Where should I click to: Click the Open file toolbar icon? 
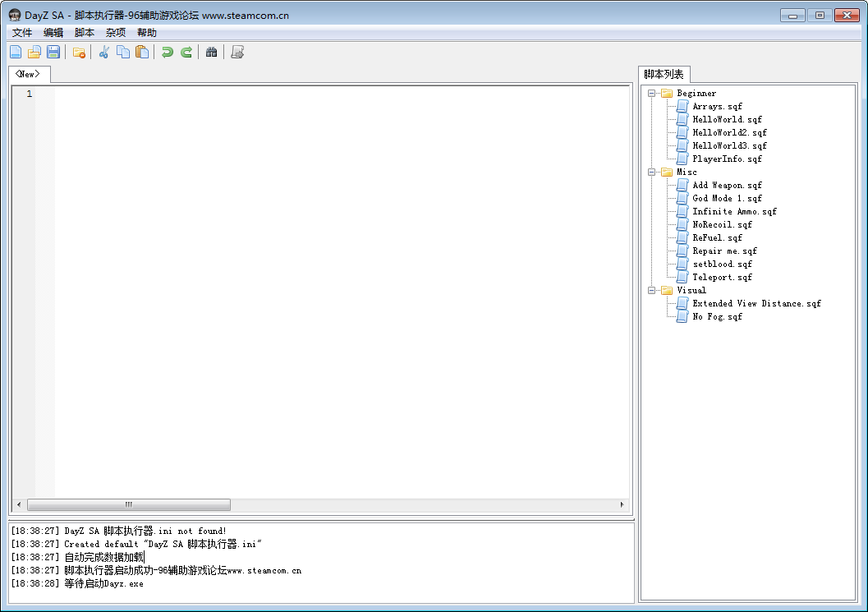[x=34, y=52]
